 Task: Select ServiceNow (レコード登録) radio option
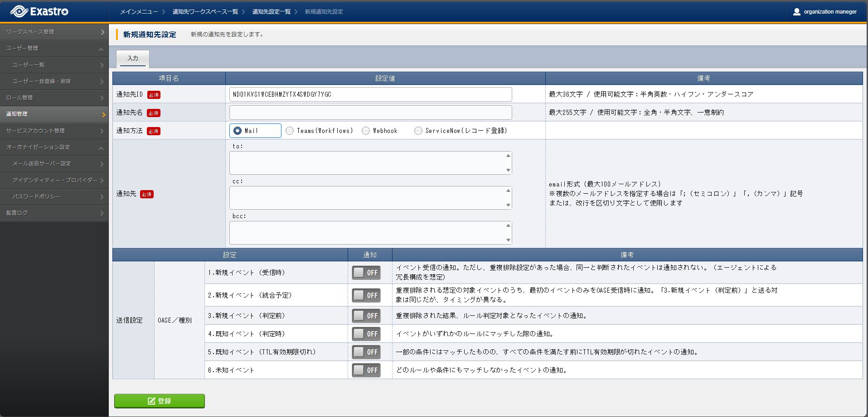click(x=418, y=131)
